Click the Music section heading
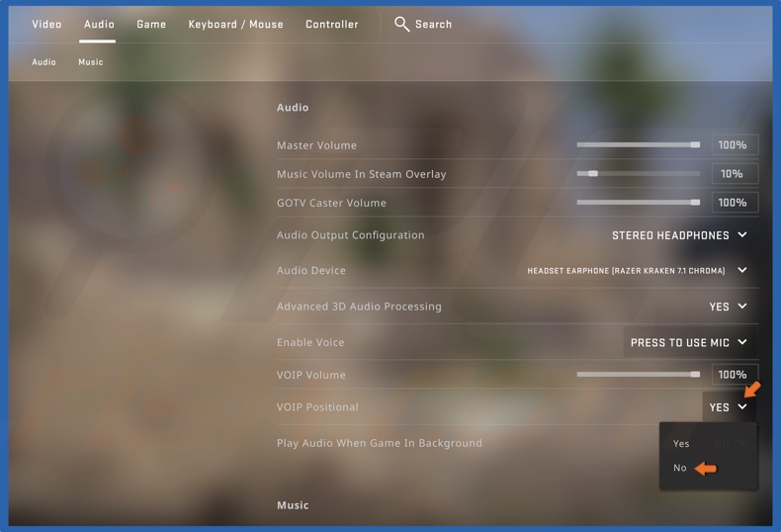The image size is (781, 532). 293,505
